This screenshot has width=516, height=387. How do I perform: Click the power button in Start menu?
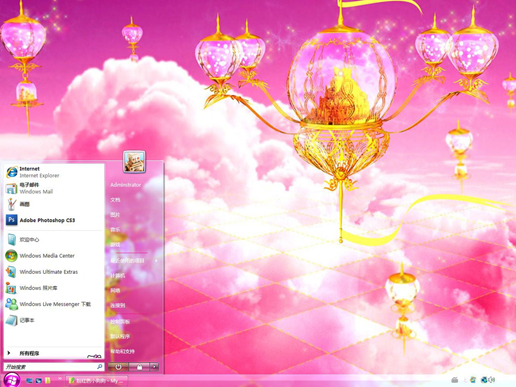[x=118, y=367]
